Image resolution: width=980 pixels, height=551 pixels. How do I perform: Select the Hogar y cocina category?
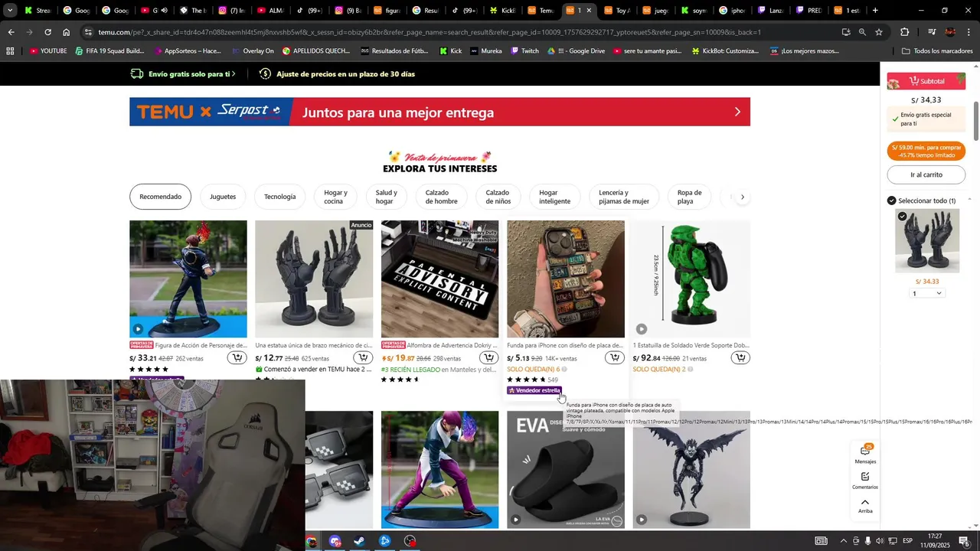click(x=335, y=197)
